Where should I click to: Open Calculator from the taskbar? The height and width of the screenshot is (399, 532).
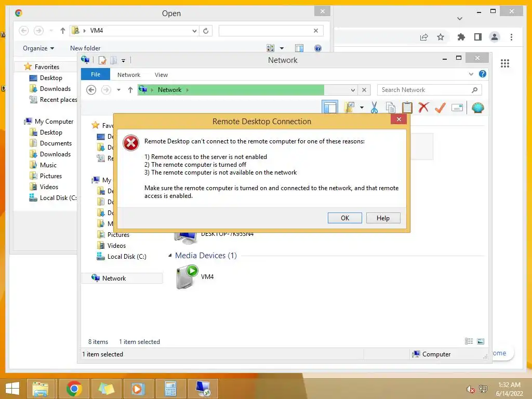pyautogui.click(x=170, y=389)
